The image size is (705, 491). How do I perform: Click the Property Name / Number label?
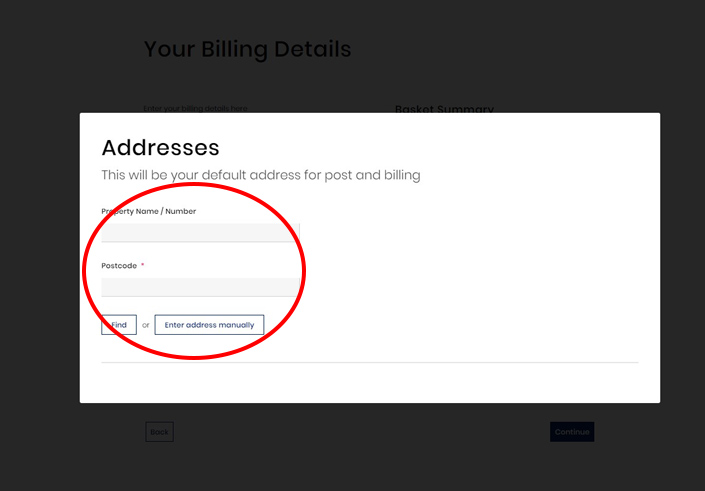click(149, 211)
